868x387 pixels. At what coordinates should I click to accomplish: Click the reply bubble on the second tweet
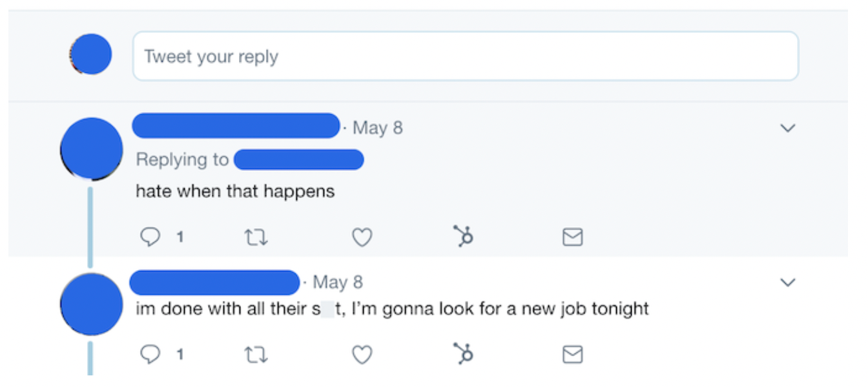coord(152,354)
